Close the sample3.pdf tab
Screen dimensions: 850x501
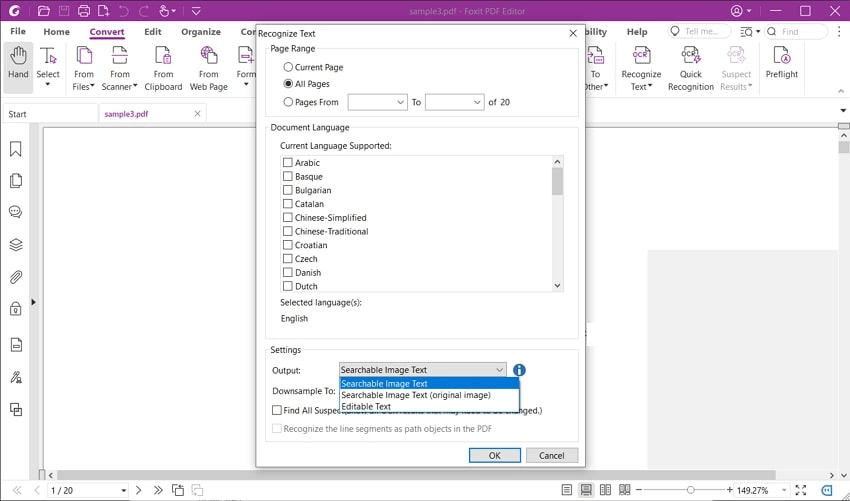[197, 114]
